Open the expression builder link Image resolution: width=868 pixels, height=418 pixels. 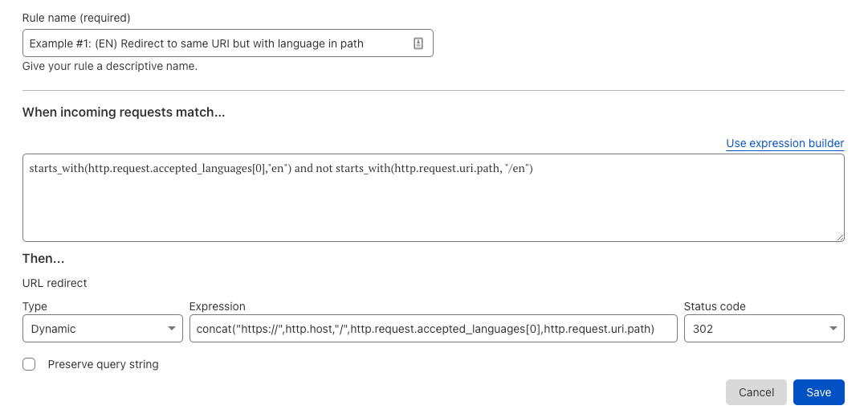click(x=784, y=143)
